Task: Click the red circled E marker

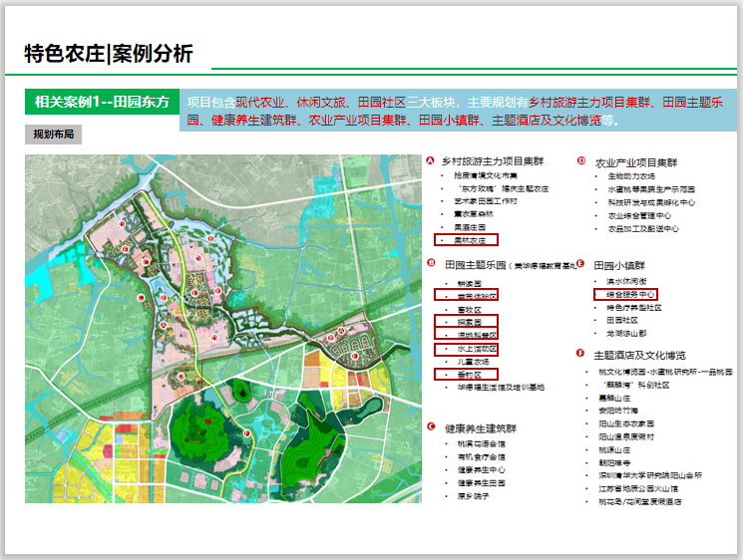Action: point(579,264)
